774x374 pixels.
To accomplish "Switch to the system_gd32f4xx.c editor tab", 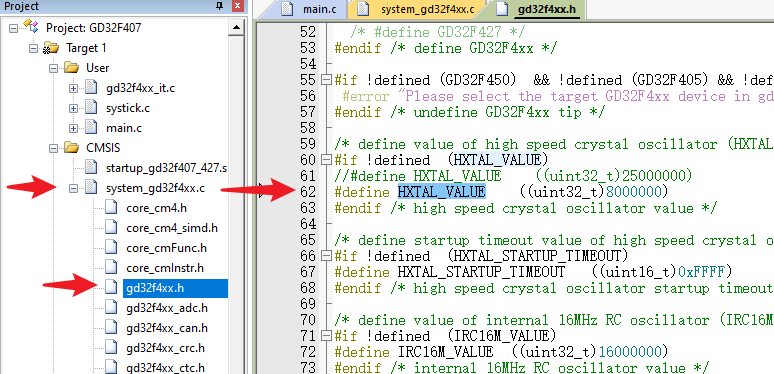I will (416, 9).
